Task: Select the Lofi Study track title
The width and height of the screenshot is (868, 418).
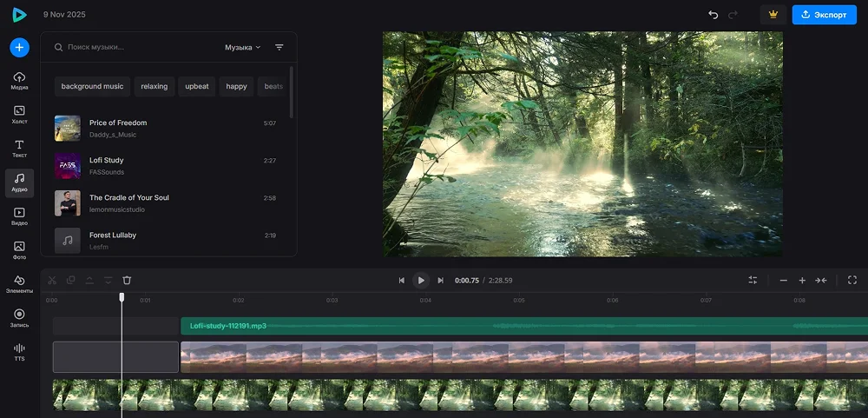Action: tap(106, 160)
